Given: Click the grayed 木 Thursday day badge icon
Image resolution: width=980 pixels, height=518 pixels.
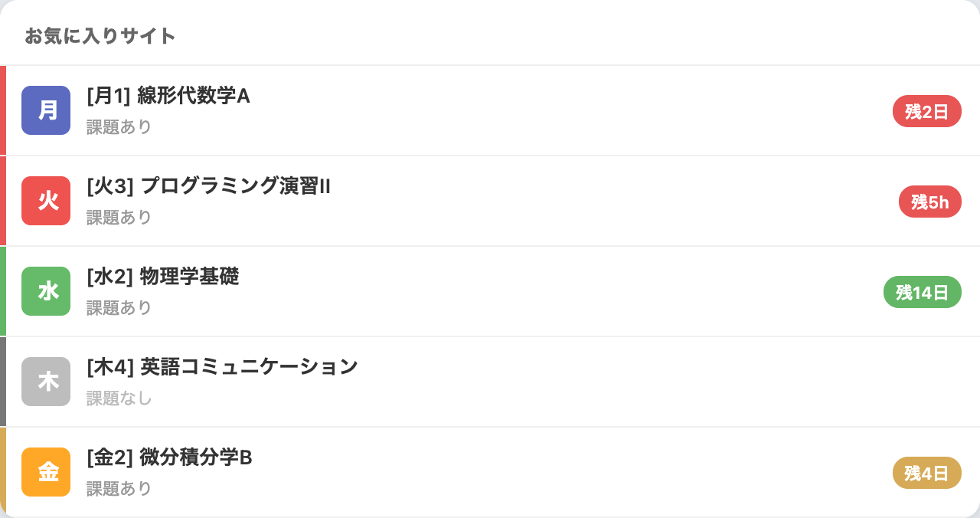Looking at the screenshot, I should pos(45,381).
